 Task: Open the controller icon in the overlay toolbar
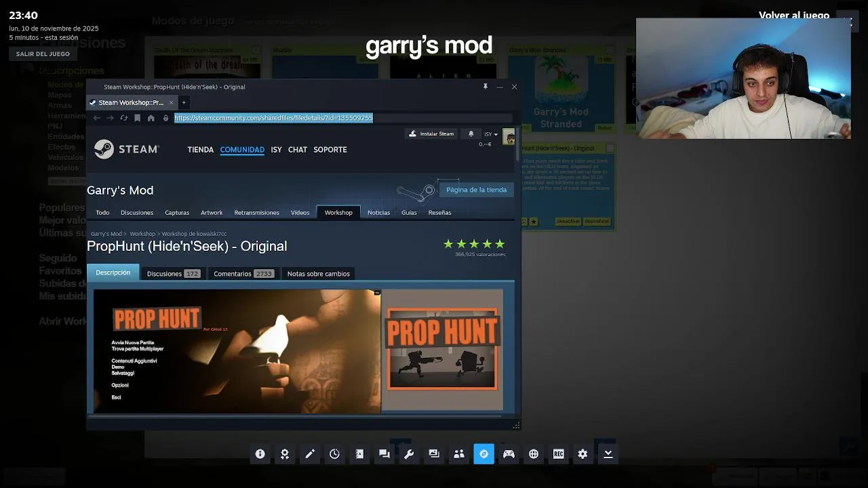click(x=509, y=454)
